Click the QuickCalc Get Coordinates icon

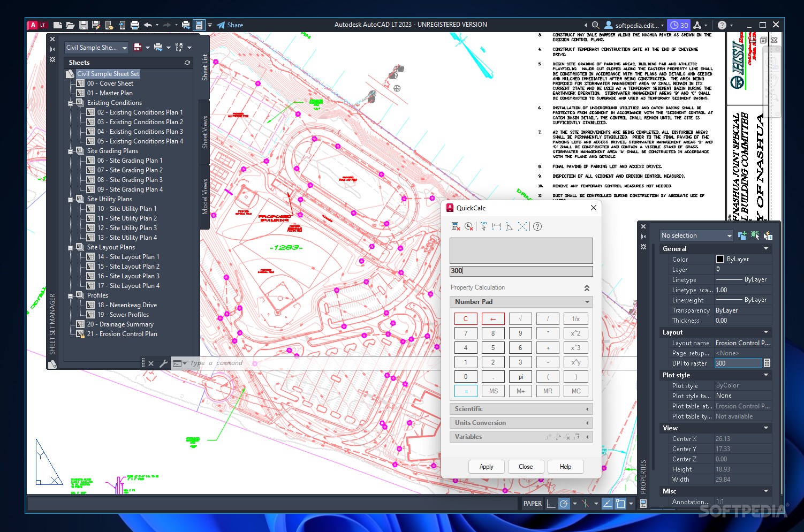483,226
